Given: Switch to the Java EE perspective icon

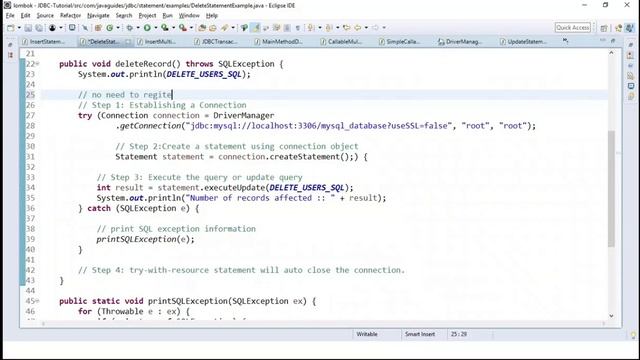Looking at the screenshot, I should point(618,28).
